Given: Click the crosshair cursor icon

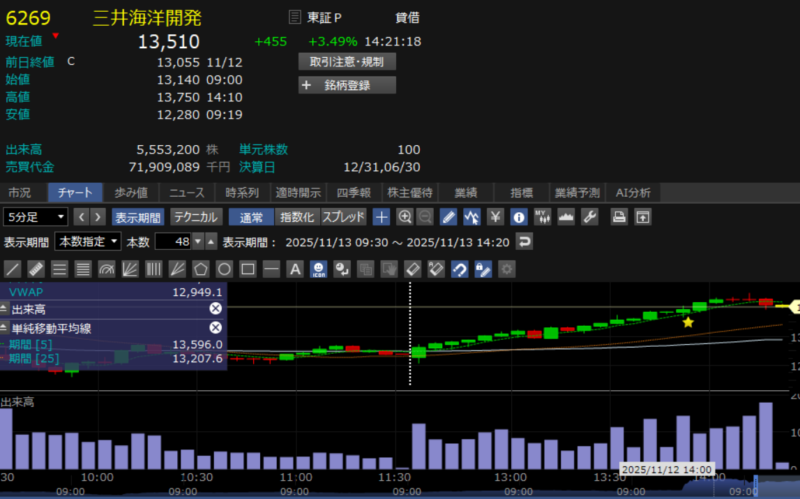Looking at the screenshot, I should (381, 217).
